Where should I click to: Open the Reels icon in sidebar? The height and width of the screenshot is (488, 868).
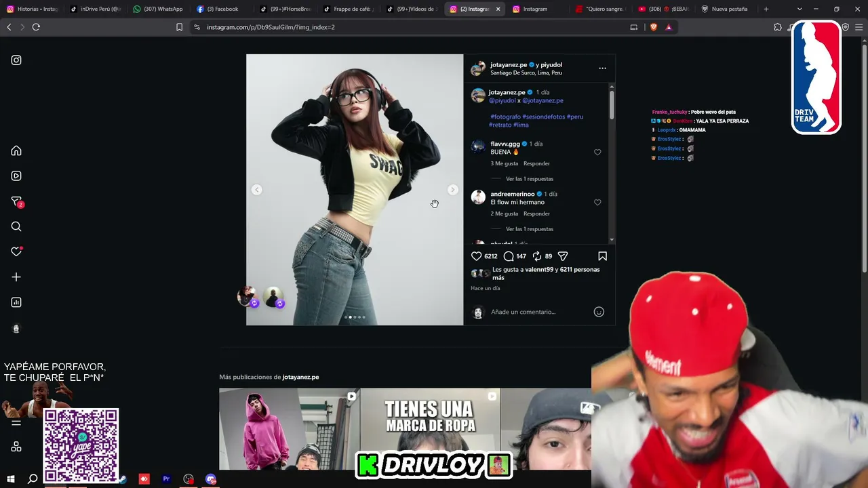(16, 176)
